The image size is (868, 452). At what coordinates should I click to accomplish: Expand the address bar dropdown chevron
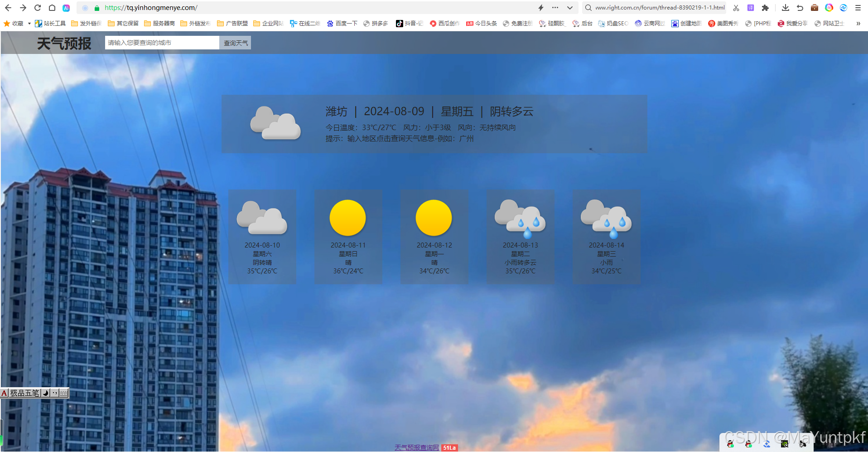[x=570, y=8]
